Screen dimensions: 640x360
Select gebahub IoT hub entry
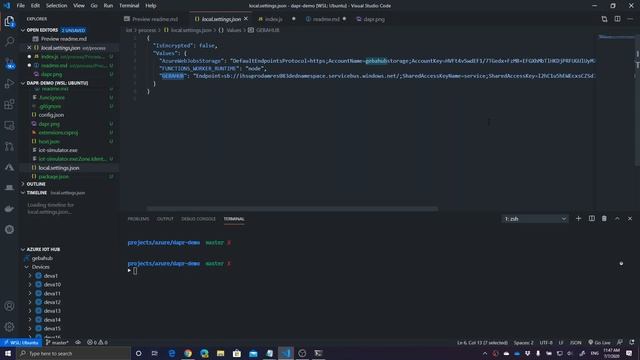(x=42, y=258)
